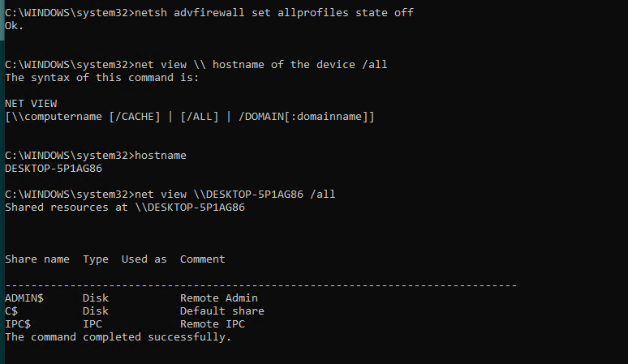This screenshot has height=364, width=628.
Task: Click the "Remote IPC" comment
Action: click(213, 324)
